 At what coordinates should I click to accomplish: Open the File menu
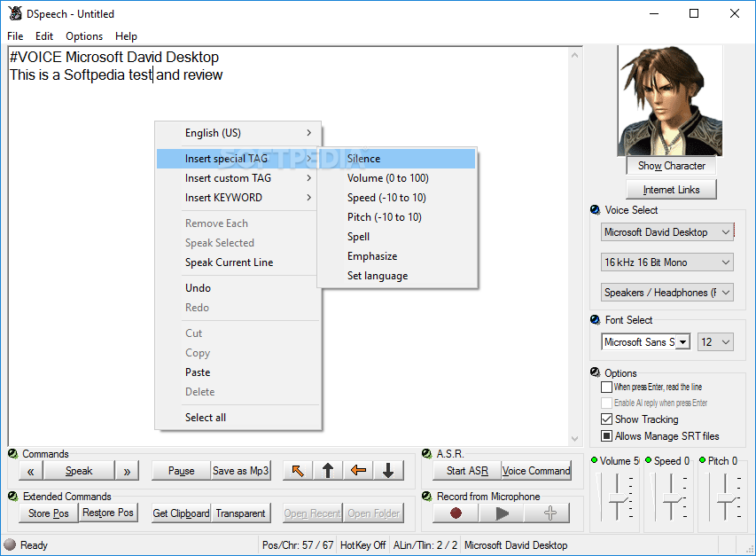point(15,36)
